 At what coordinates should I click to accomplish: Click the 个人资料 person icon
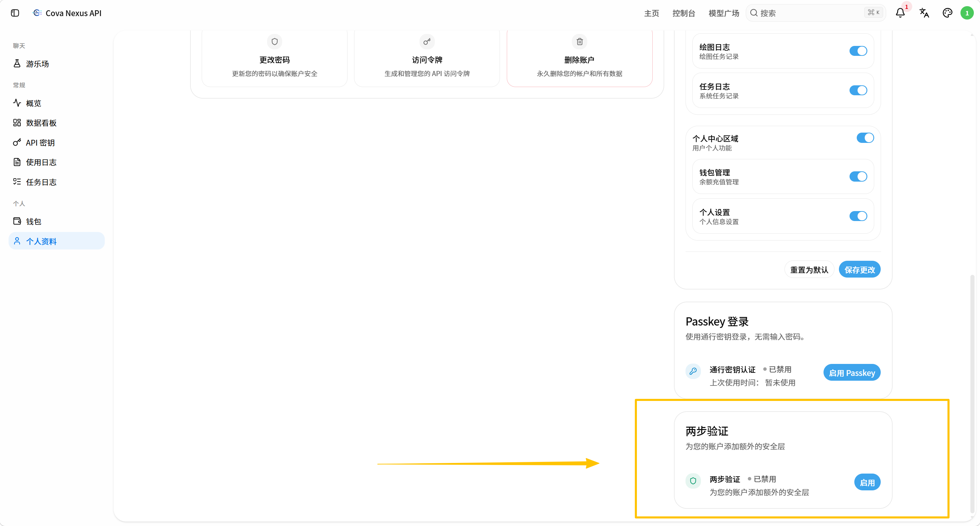pos(17,241)
